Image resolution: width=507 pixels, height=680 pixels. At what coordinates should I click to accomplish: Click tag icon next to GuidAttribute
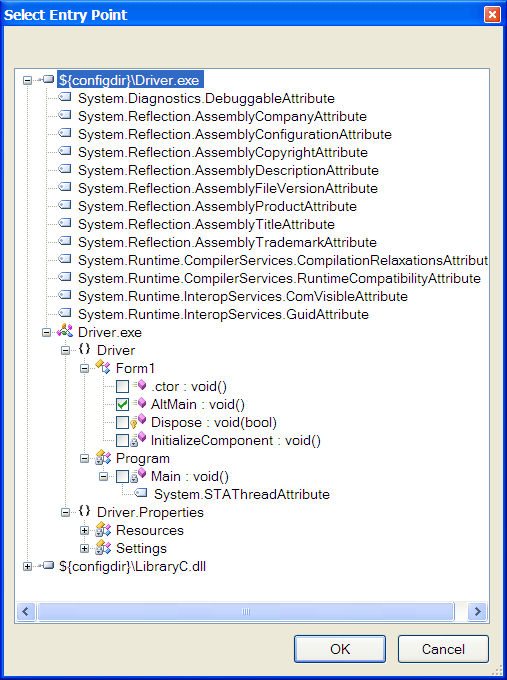point(65,314)
